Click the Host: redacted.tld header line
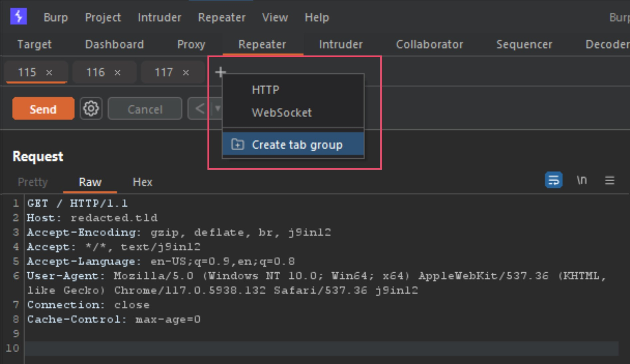The image size is (630, 364). pos(92,218)
